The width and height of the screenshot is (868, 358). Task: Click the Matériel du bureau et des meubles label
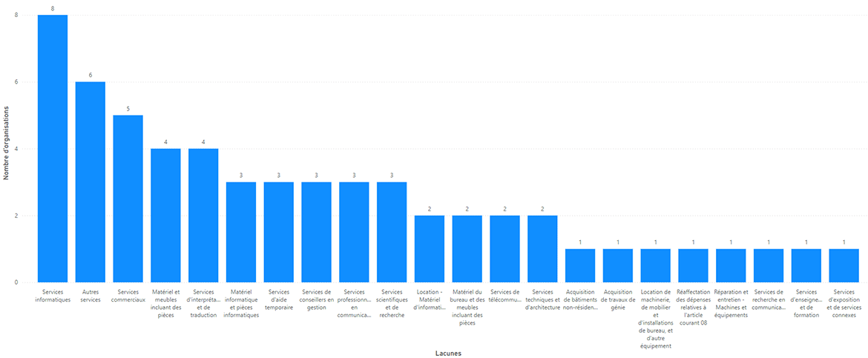coord(467,307)
